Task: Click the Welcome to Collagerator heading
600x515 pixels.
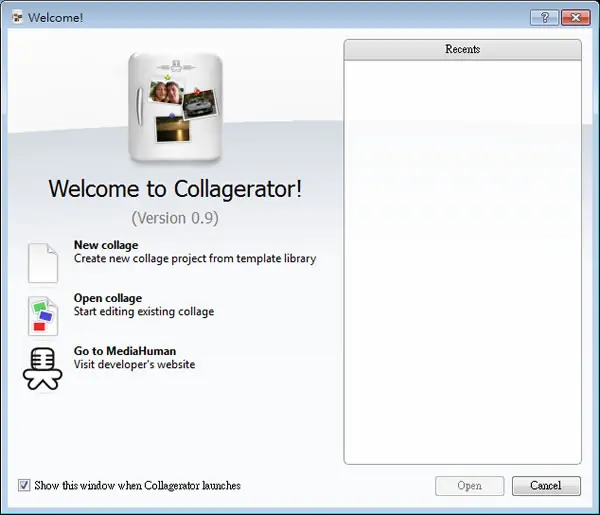Action: [x=175, y=189]
